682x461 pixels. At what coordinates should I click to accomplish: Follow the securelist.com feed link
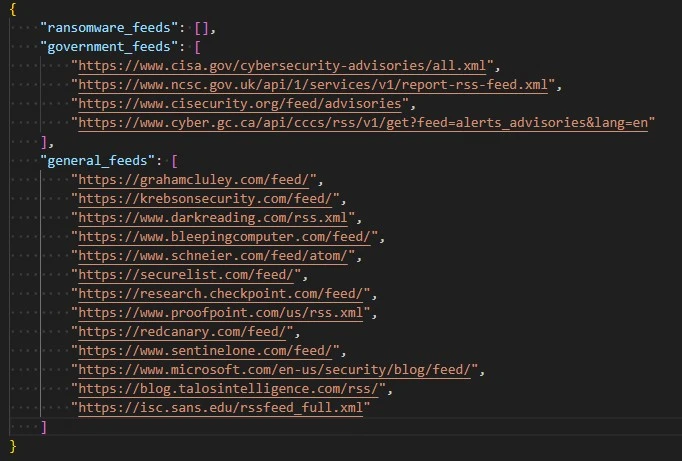186,275
